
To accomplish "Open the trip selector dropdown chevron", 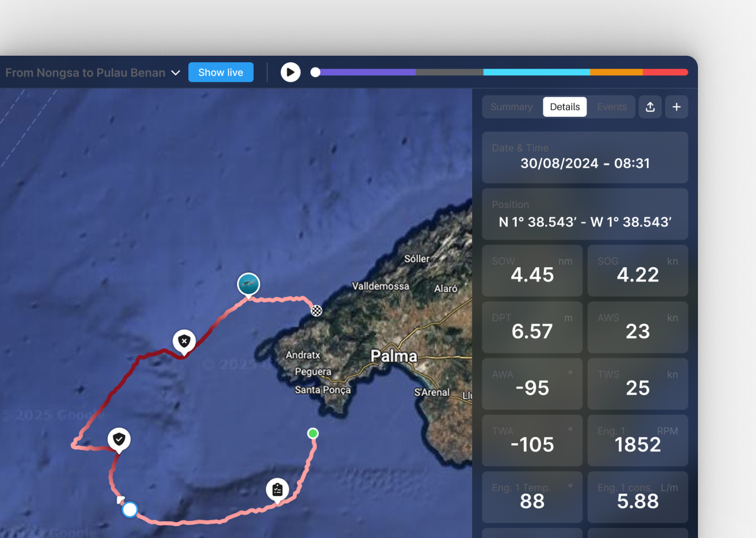I will point(175,73).
